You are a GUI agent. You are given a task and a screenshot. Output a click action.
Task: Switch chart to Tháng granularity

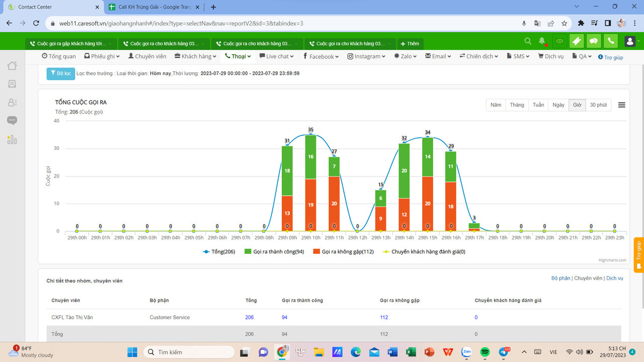tap(517, 105)
